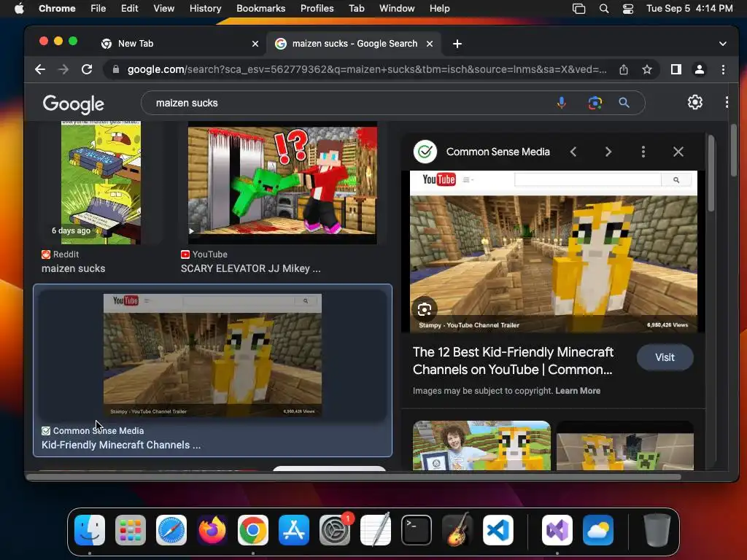Launch Safari from the dock
Viewport: 747px width, 560px height.
pos(171,530)
